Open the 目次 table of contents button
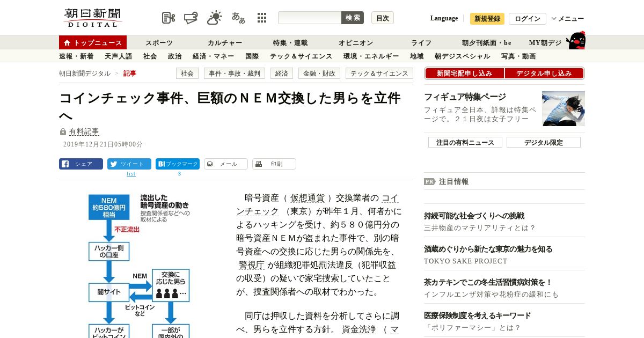Screen dimensions: 644x338 (383, 18)
